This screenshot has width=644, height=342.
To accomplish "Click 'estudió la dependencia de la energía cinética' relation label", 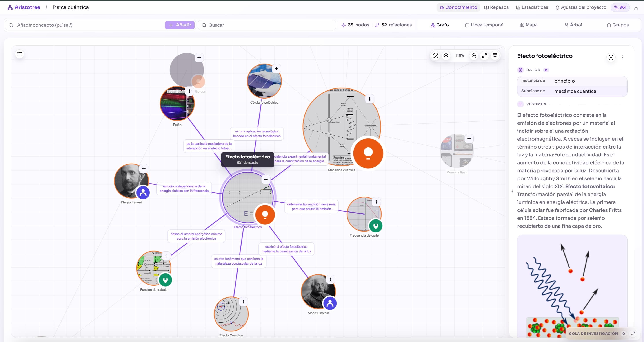I will click(x=184, y=189).
